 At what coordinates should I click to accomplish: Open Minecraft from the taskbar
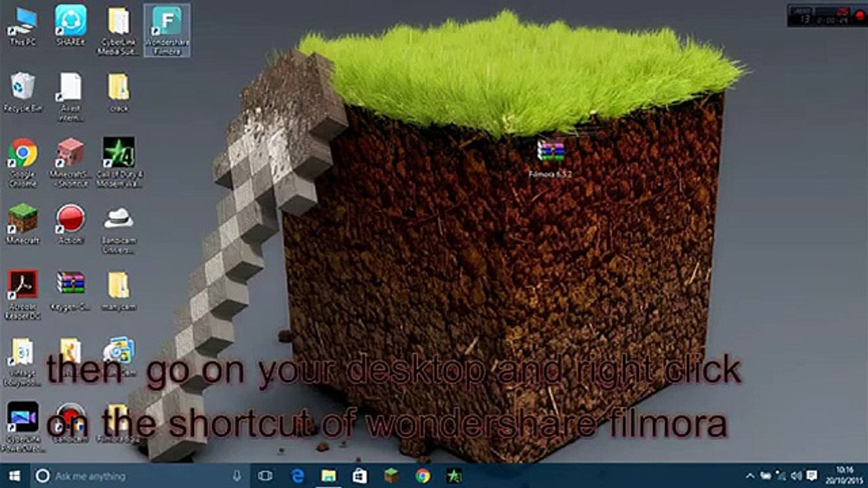pos(391,476)
